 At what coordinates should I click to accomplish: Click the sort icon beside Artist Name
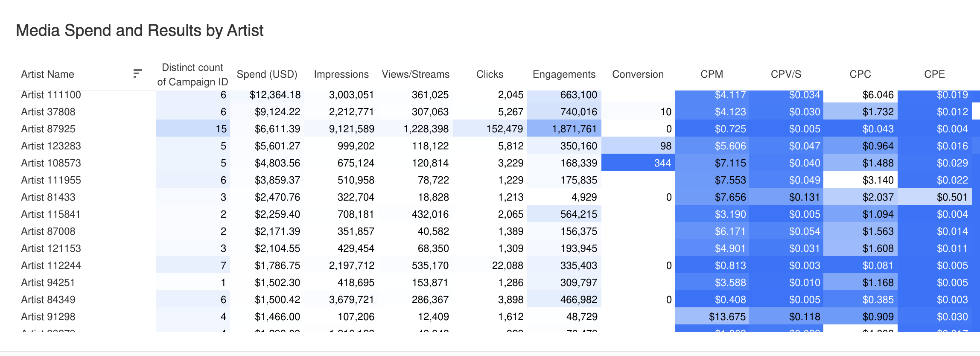pyautogui.click(x=137, y=73)
